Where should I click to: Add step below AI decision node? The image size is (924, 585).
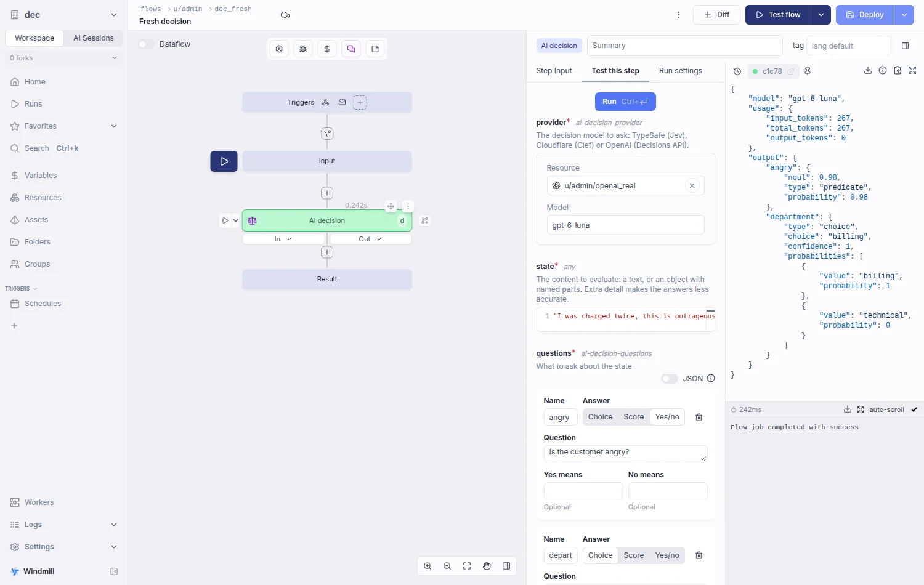click(327, 252)
